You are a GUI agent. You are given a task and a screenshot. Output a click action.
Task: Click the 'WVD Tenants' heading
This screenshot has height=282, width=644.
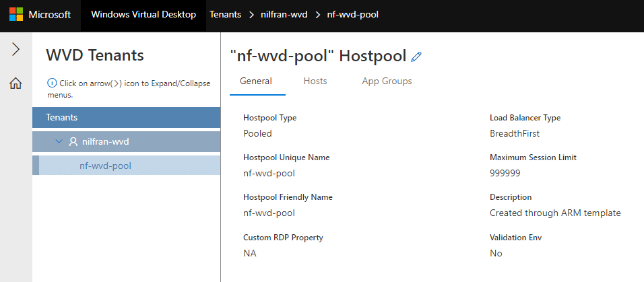(95, 55)
